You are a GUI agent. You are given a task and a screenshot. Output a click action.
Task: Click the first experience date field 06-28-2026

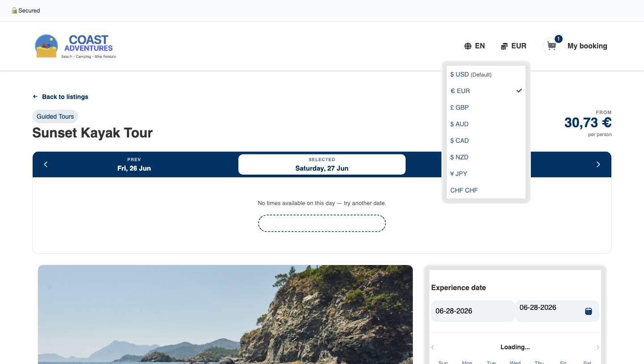click(x=473, y=311)
